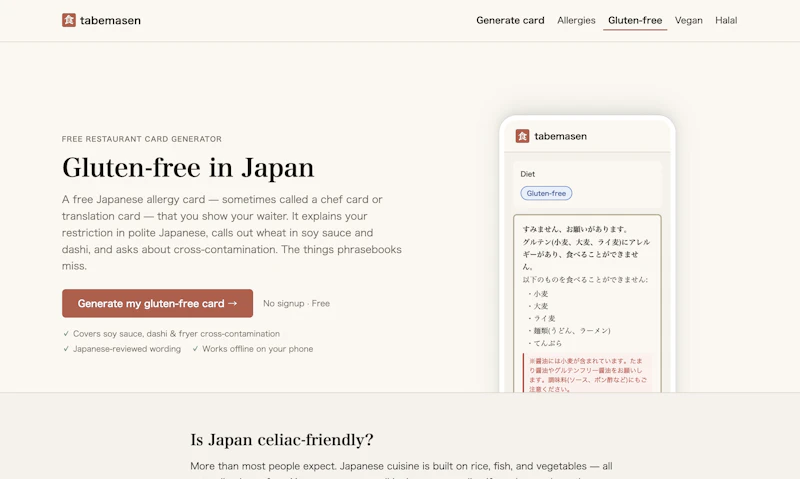Open the Halal page

tap(726, 20)
